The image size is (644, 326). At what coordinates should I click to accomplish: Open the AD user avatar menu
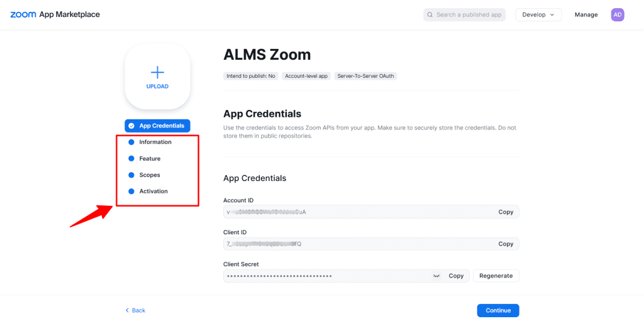click(x=618, y=14)
